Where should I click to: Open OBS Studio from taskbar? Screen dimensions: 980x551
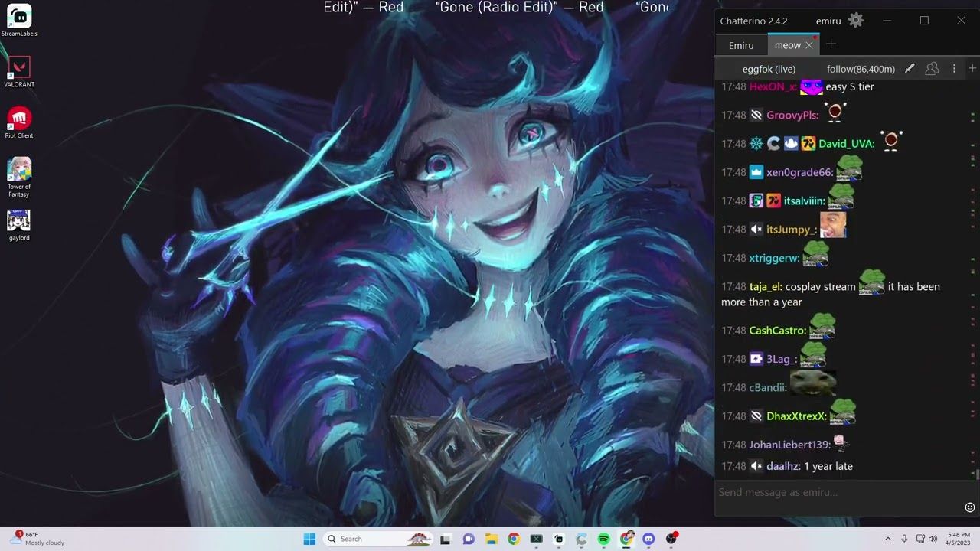671,539
